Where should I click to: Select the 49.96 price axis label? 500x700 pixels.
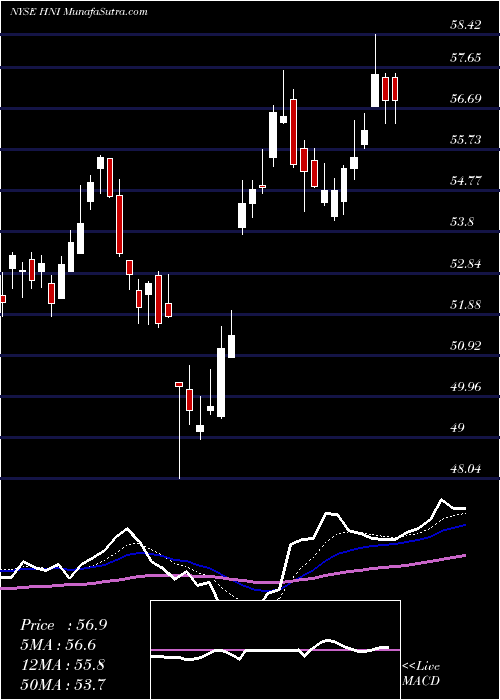[x=465, y=386]
